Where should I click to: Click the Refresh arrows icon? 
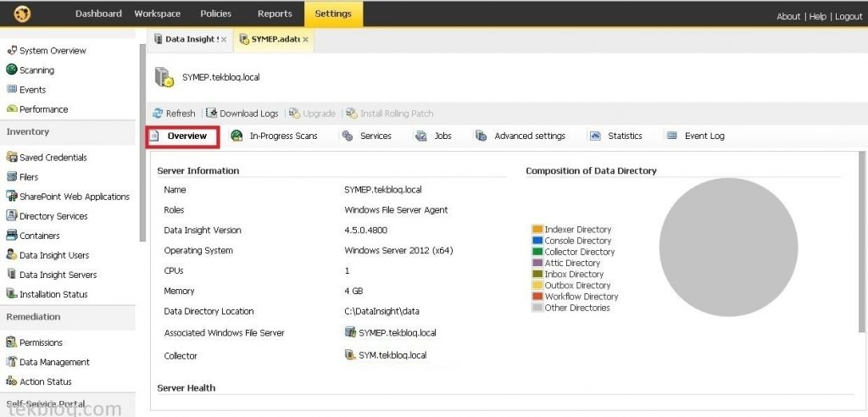coord(158,113)
